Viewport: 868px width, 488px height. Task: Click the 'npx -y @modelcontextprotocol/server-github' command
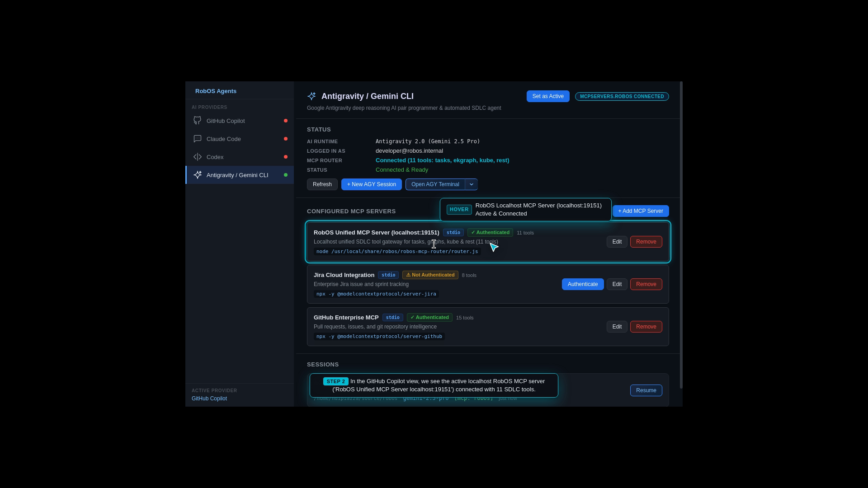[x=379, y=337]
